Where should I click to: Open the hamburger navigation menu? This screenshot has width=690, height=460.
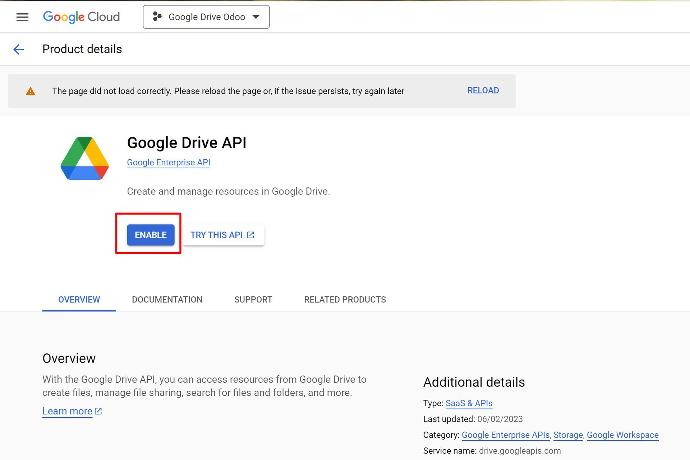[x=22, y=17]
